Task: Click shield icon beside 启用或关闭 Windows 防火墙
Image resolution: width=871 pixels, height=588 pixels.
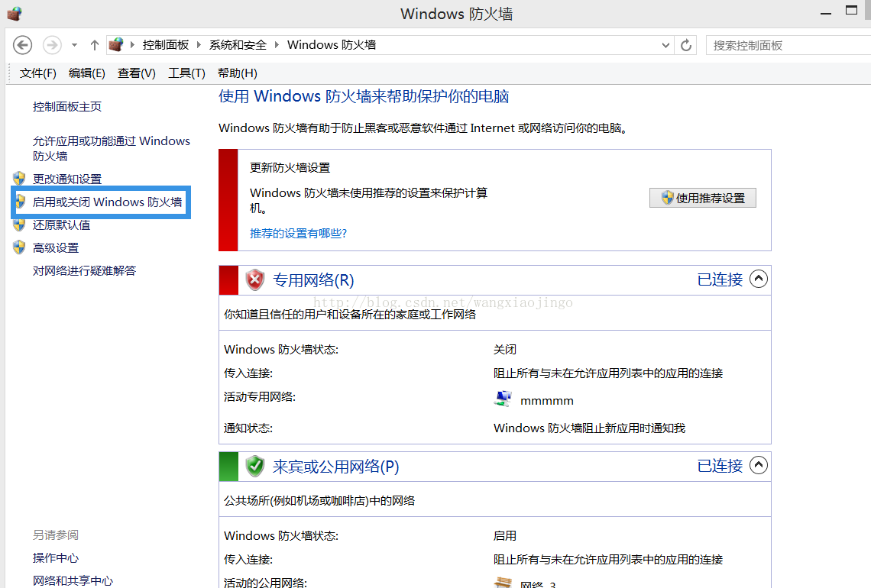Action: pyautogui.click(x=21, y=202)
